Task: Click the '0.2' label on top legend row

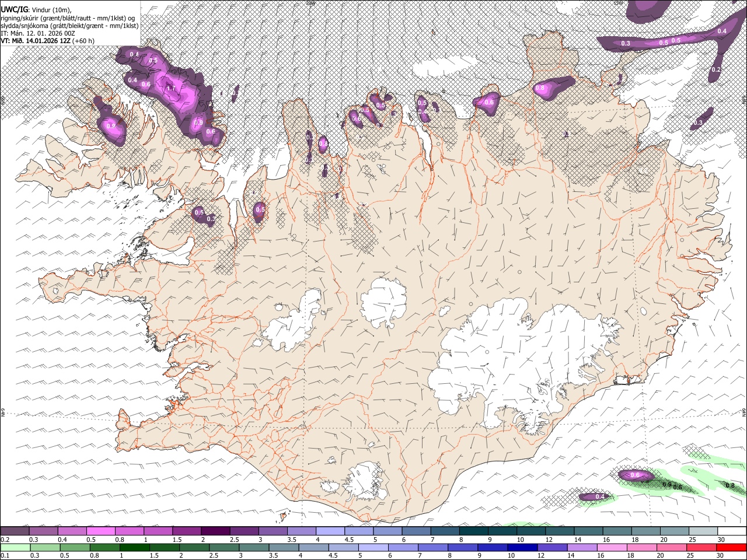Action: coord(5,540)
